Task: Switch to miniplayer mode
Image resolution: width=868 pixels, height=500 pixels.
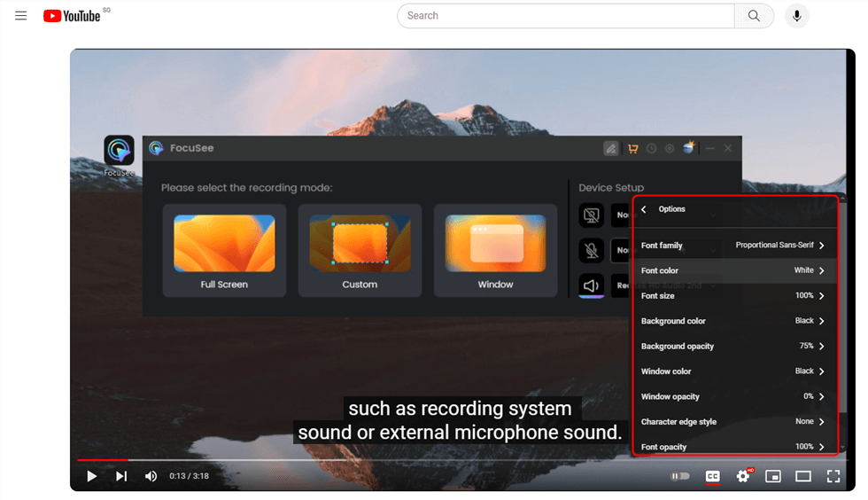Action: tap(772, 476)
